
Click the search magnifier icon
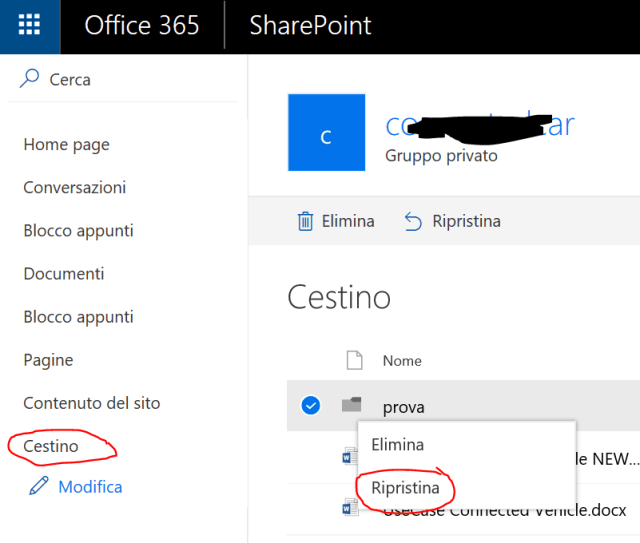(x=30, y=79)
